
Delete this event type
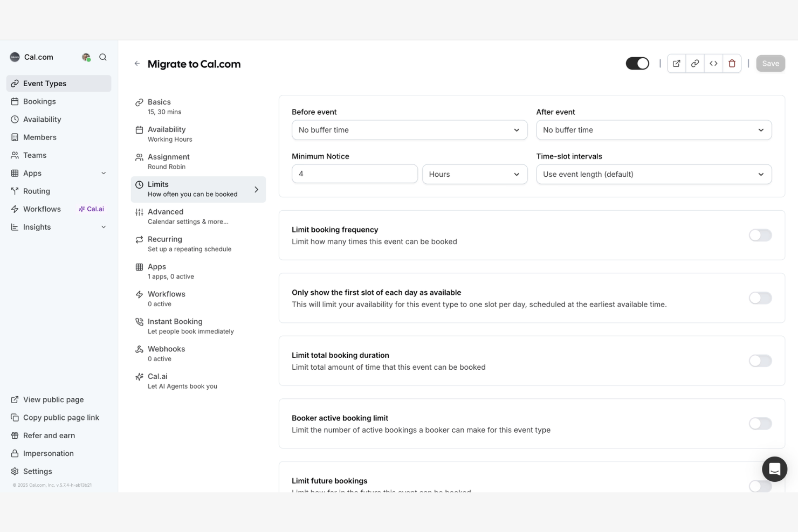click(x=732, y=63)
